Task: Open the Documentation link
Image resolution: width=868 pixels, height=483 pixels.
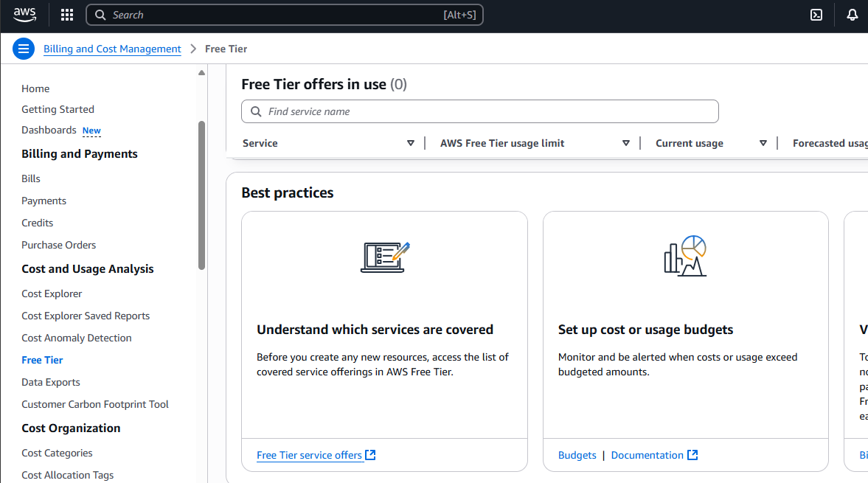Action: point(647,455)
